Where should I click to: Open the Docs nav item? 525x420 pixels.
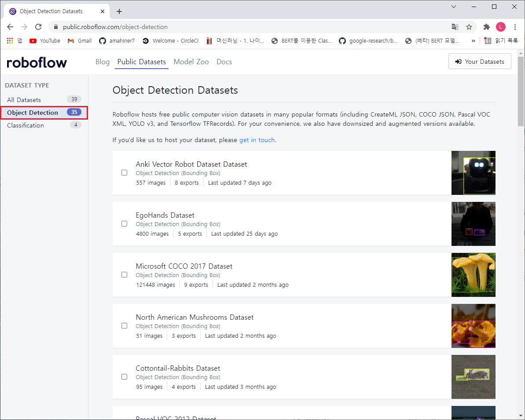(224, 62)
